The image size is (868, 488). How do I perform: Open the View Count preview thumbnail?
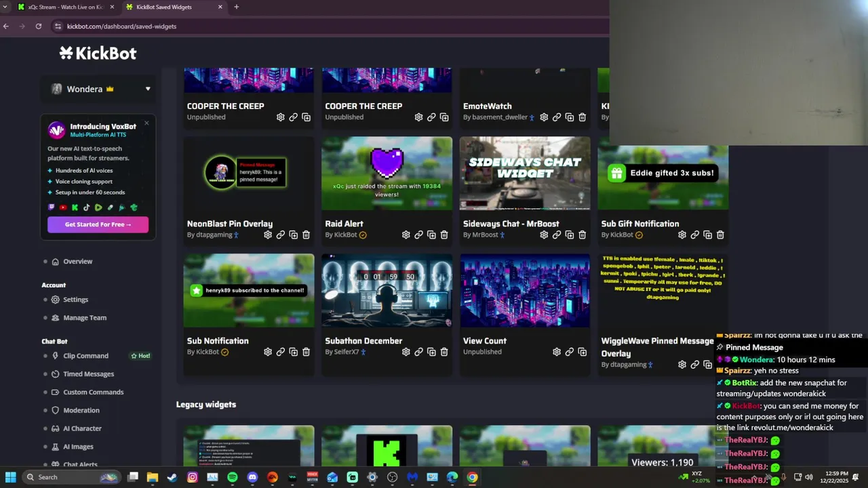click(x=525, y=291)
